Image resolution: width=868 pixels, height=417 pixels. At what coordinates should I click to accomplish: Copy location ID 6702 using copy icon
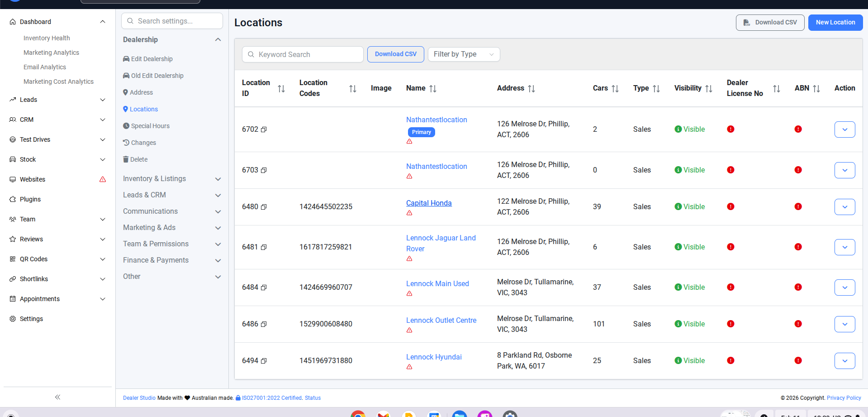[264, 129]
